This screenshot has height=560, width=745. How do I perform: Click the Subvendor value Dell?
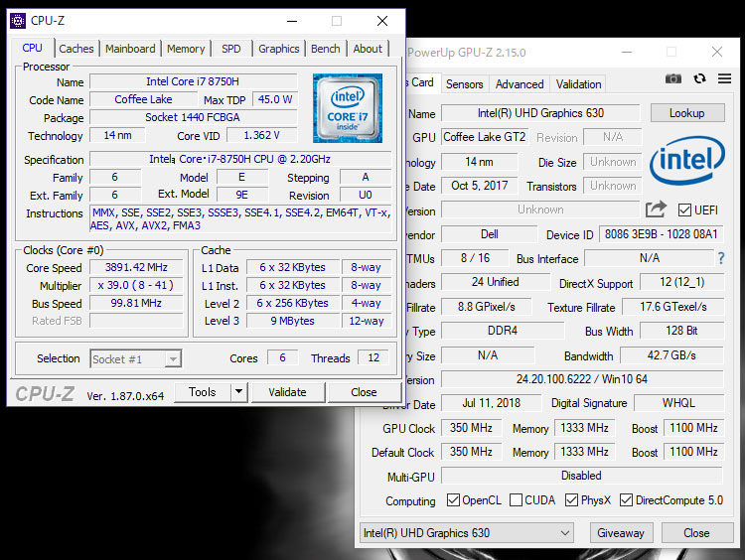(490, 234)
